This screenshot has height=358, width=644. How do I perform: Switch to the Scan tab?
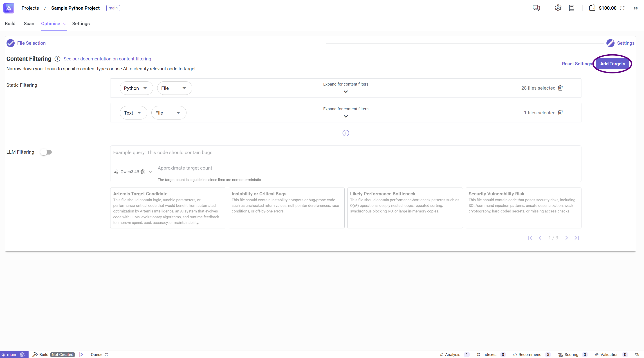tap(29, 23)
